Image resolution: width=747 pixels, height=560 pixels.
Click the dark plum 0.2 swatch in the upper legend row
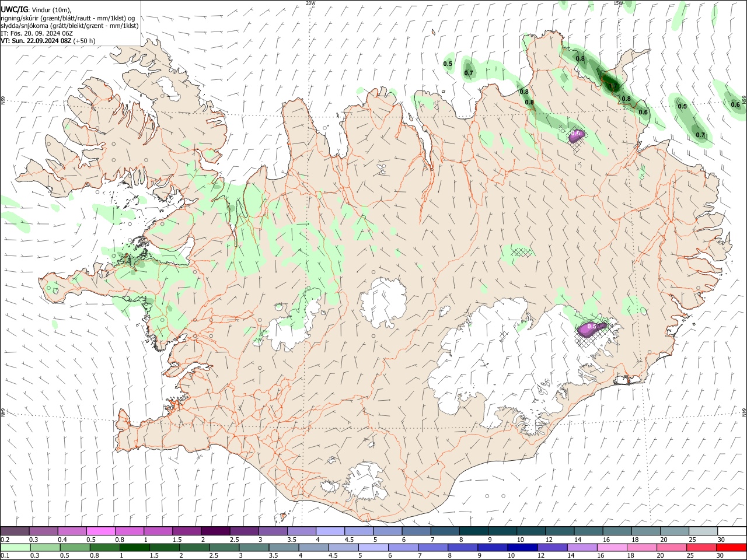(15, 531)
